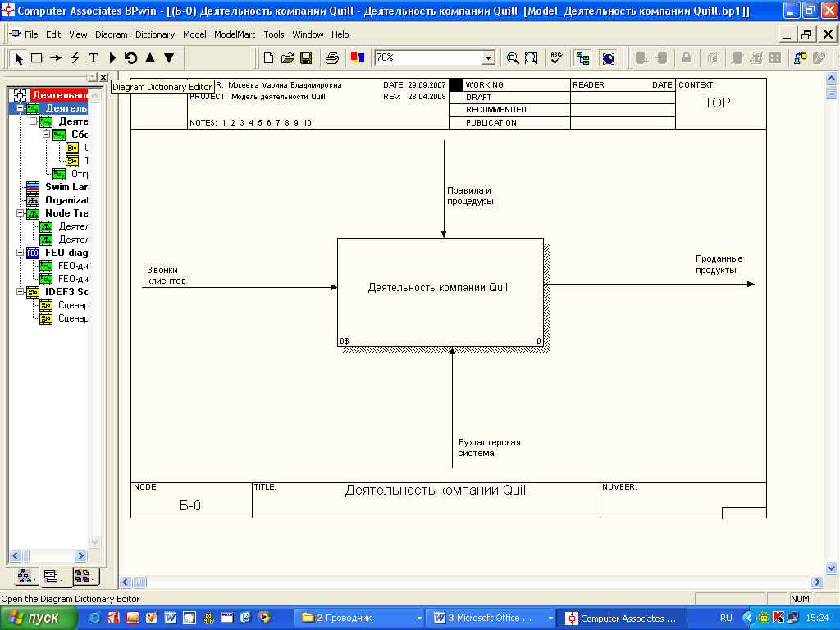This screenshot has height=630, width=840.
Task: Click the Go to Sibling Diagram tool
Action: (x=130, y=58)
